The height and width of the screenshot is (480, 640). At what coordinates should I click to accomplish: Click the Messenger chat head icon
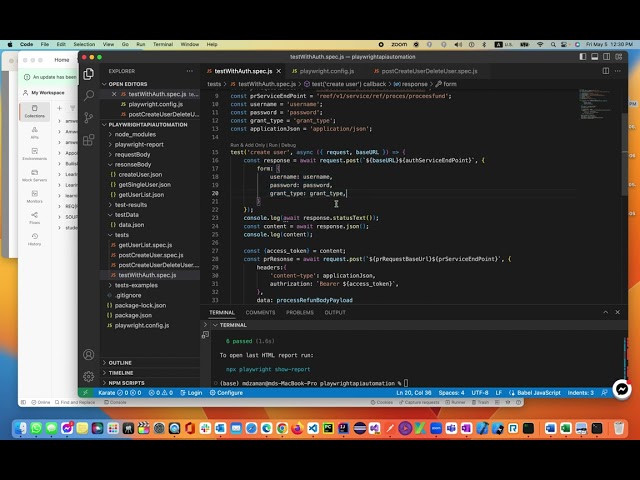[x=622, y=389]
